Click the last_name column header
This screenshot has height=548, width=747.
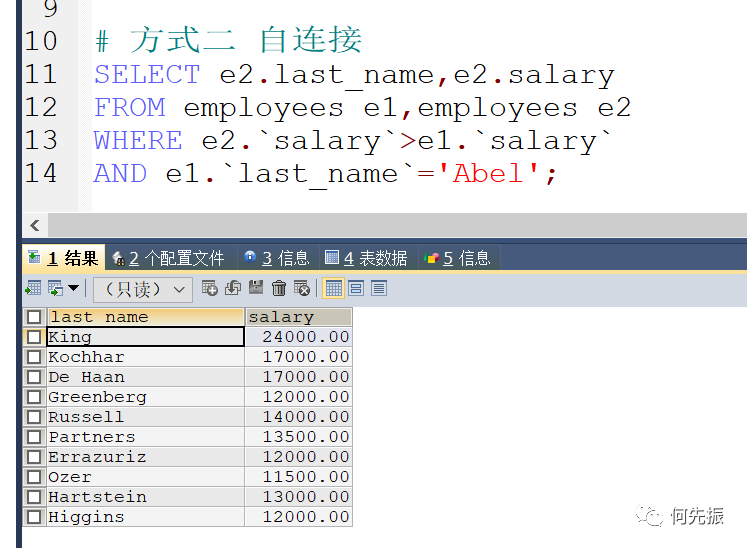[146, 317]
